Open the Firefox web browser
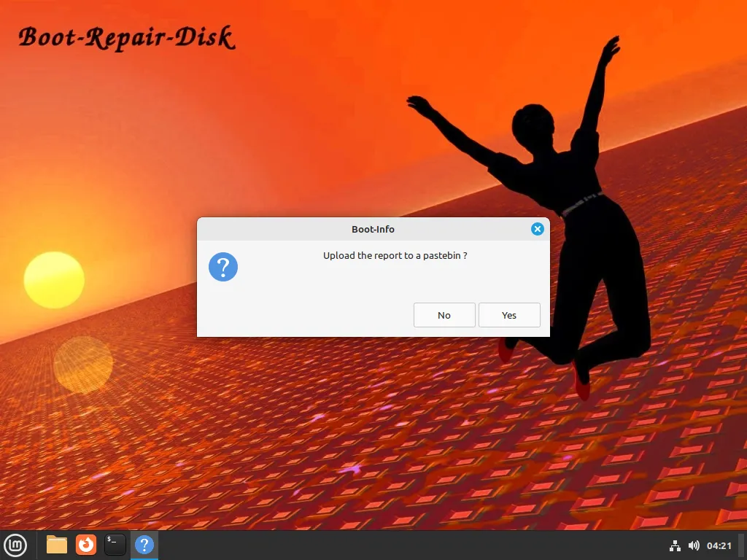This screenshot has width=747, height=560. 85,545
